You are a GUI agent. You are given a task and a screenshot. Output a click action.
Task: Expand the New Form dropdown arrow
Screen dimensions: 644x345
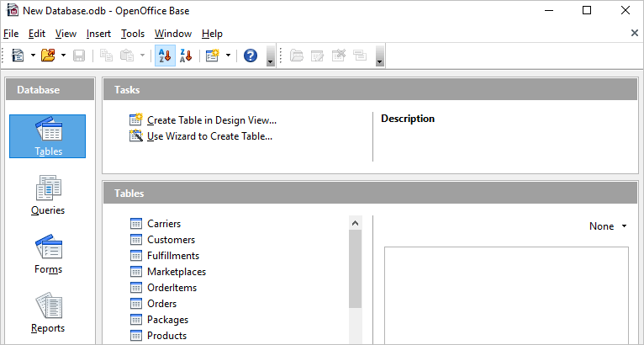click(x=228, y=56)
